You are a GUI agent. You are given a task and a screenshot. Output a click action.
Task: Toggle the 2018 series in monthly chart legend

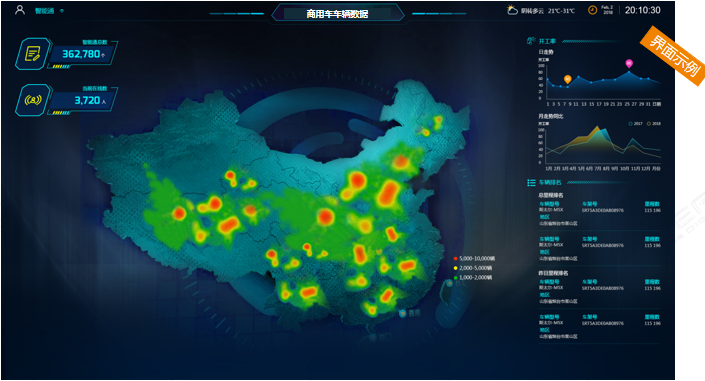pos(654,123)
